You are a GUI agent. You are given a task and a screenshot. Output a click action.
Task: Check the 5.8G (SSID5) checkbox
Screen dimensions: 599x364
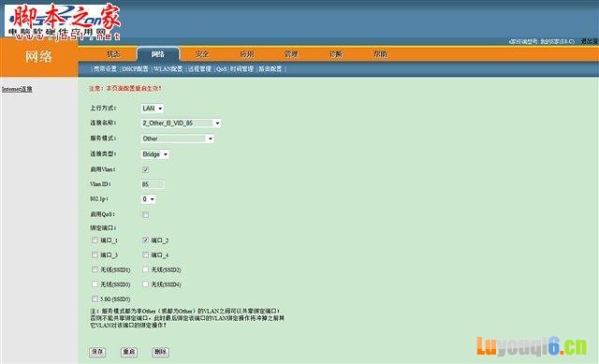click(x=95, y=298)
